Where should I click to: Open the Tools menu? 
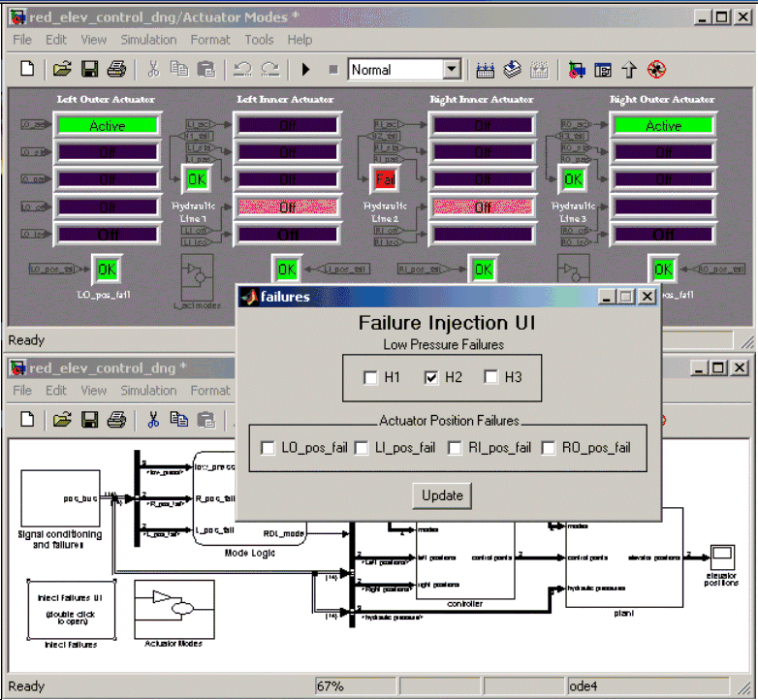point(259,40)
